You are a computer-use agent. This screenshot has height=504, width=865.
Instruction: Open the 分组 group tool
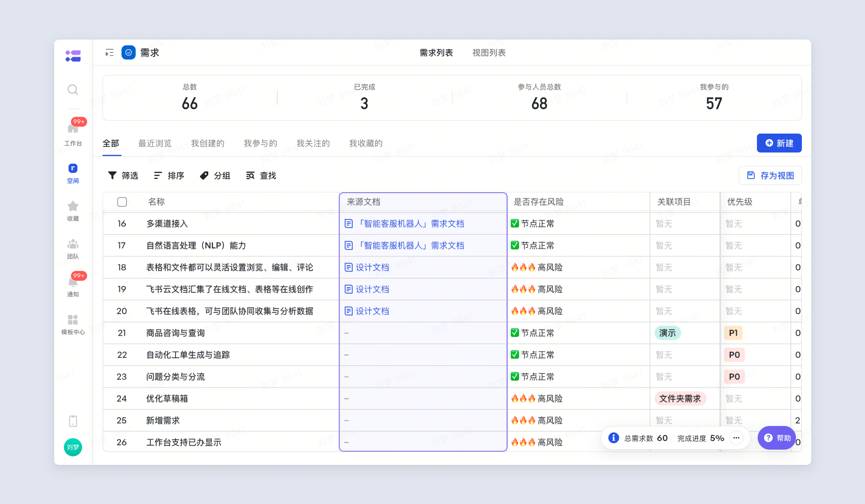pyautogui.click(x=215, y=176)
